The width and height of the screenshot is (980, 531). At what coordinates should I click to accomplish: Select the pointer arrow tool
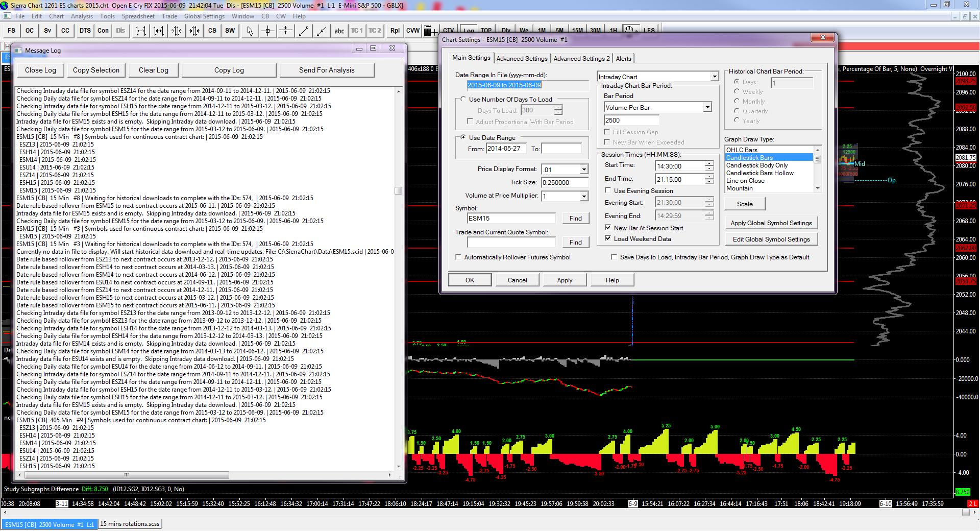click(x=250, y=31)
